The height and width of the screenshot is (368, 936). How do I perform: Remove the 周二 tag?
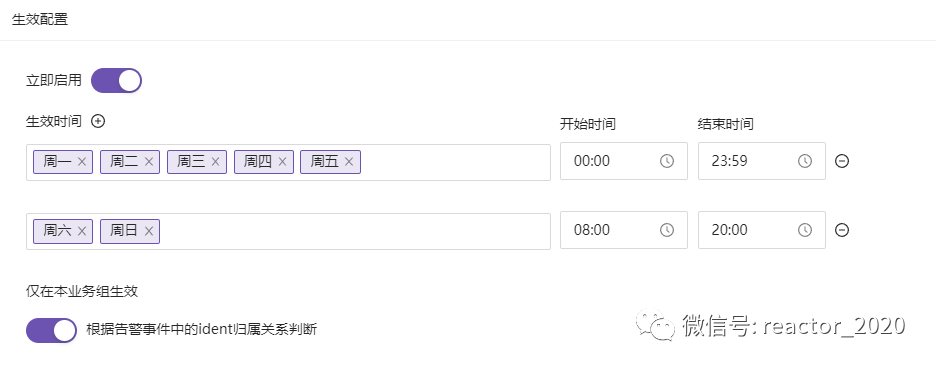pos(149,162)
